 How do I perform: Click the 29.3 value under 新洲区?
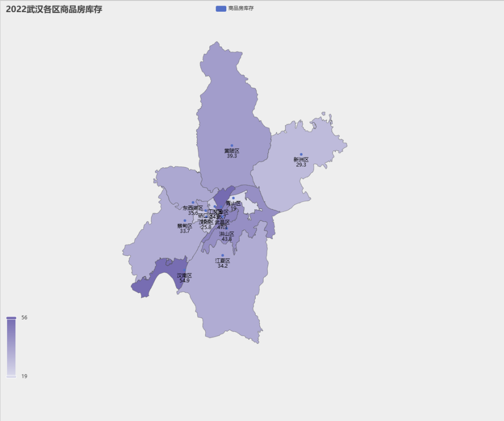coord(301,165)
